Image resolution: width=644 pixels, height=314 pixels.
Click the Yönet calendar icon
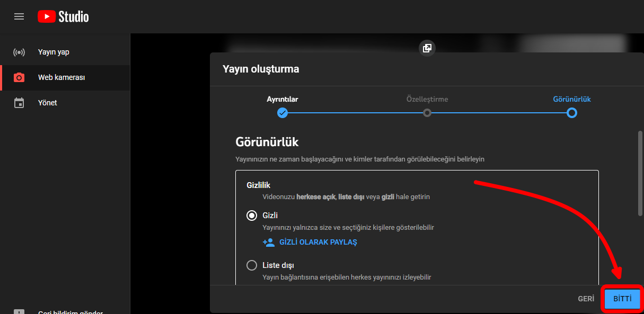(x=19, y=102)
